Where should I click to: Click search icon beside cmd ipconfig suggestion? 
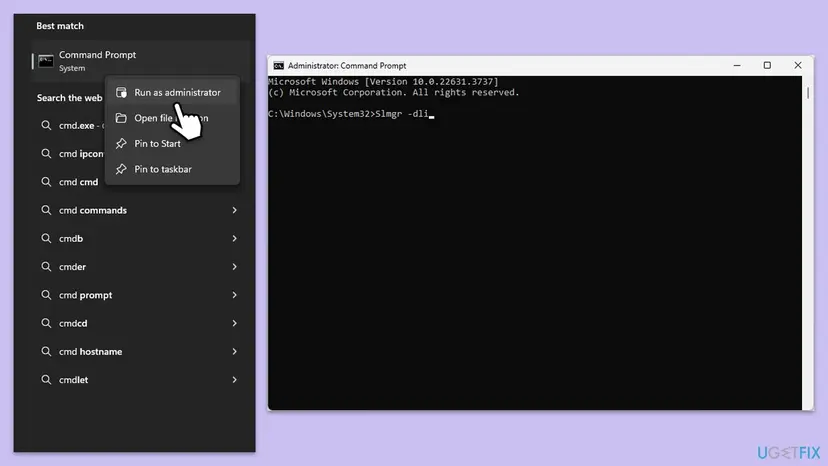click(46, 154)
